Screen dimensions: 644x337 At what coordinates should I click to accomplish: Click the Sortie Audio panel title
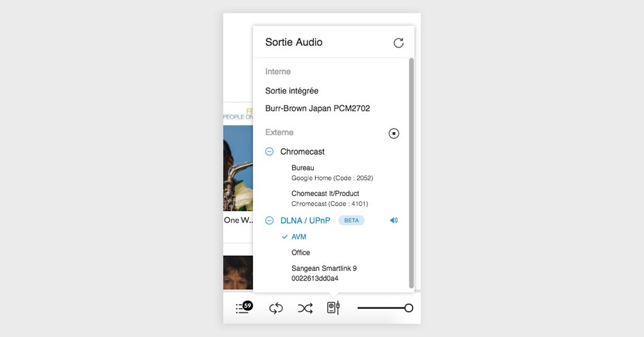point(294,42)
